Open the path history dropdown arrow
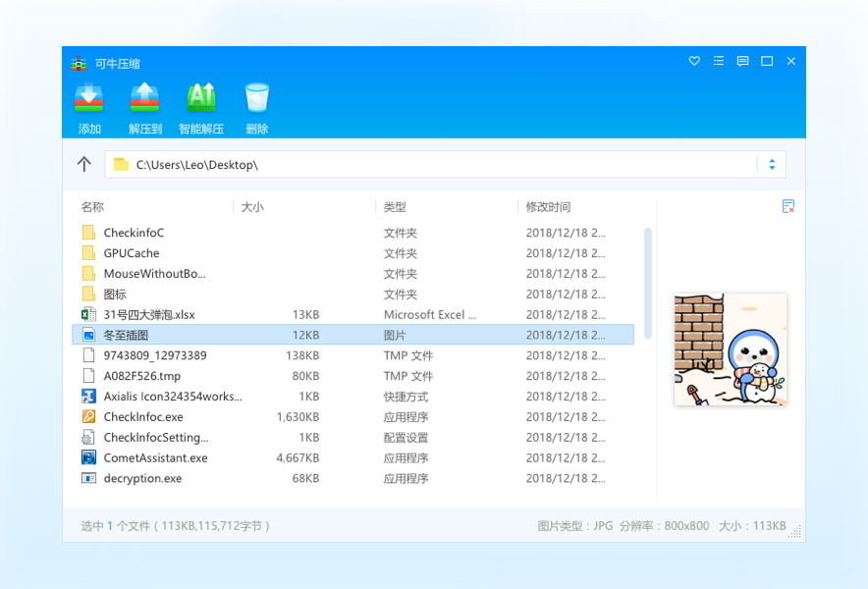 tap(772, 164)
